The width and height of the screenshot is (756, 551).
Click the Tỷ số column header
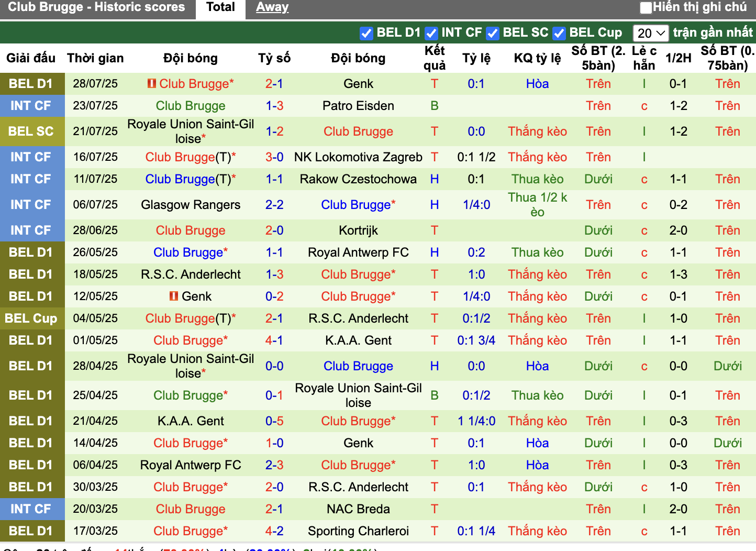coord(274,58)
